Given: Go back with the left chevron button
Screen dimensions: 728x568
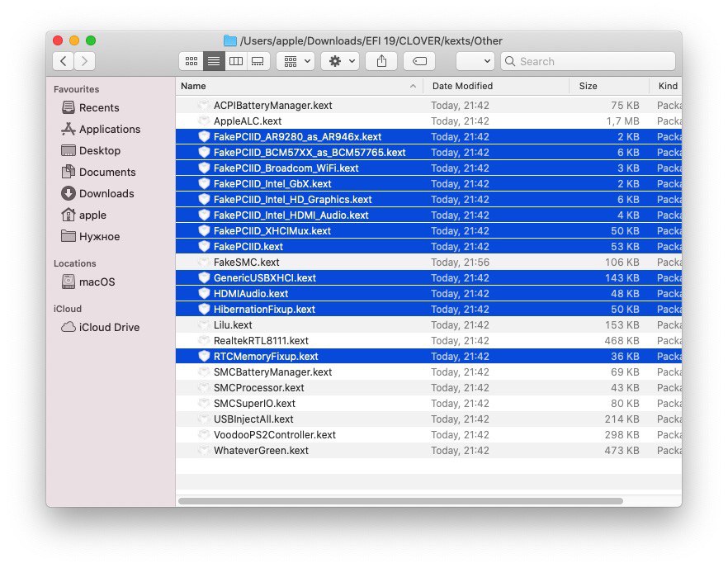Looking at the screenshot, I should pos(63,61).
